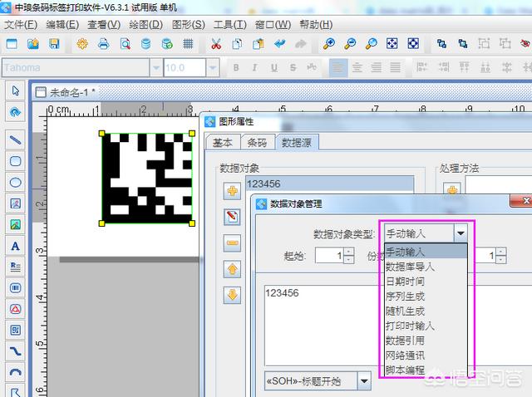Select the text tool A

coord(15,246)
